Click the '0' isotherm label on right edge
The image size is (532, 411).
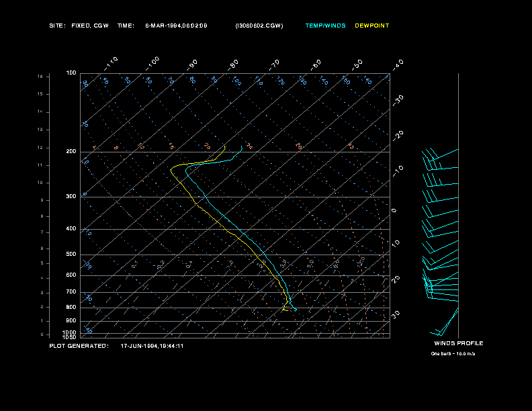(x=394, y=211)
